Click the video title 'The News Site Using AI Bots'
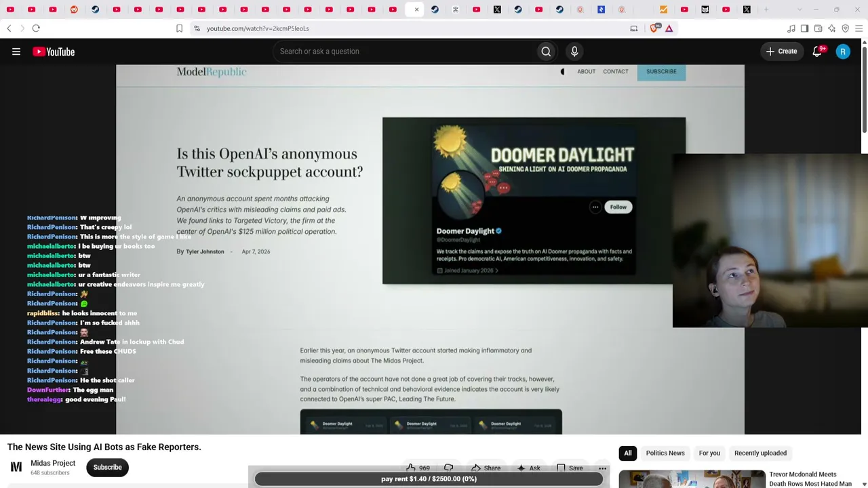 [x=104, y=447]
